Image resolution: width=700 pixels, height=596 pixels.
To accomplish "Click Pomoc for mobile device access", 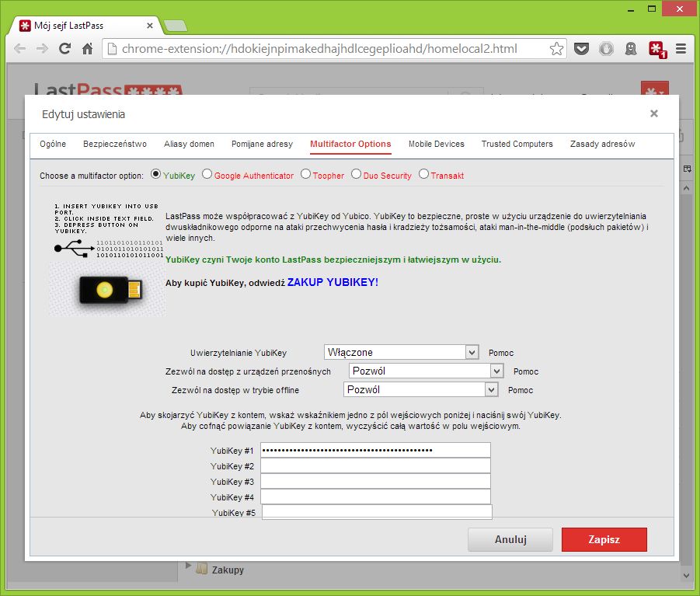I will [x=526, y=371].
